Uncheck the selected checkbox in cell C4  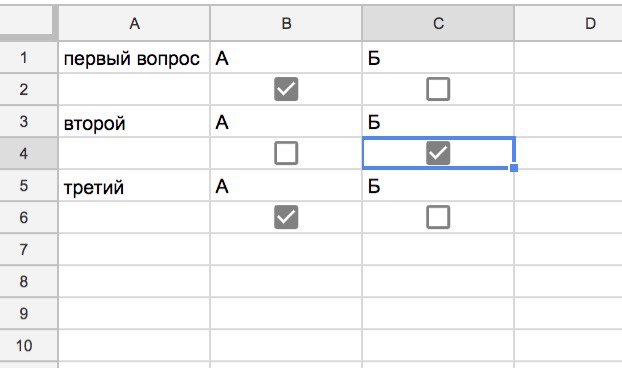(438, 153)
